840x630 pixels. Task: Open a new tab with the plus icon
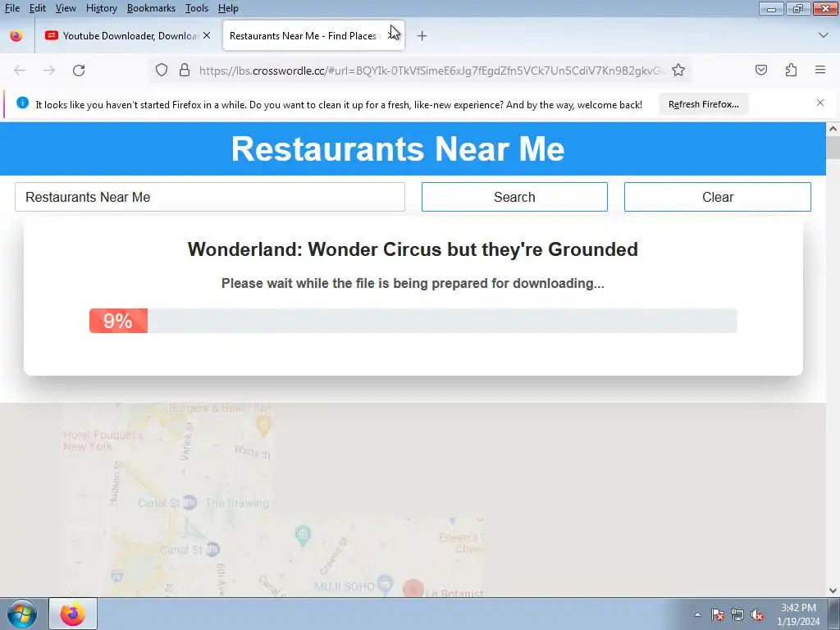(x=422, y=36)
